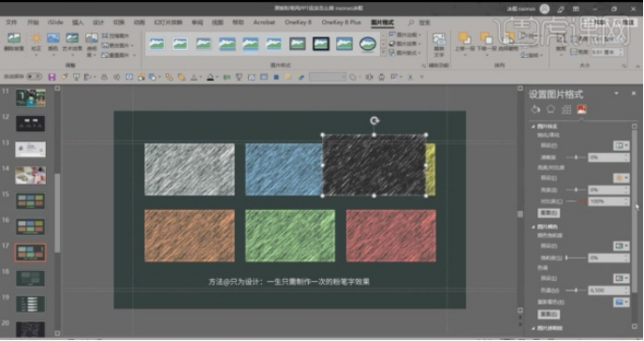Click the Alt Text icon
Image resolution: width=644 pixels, height=341 pixels.
tap(439, 40)
